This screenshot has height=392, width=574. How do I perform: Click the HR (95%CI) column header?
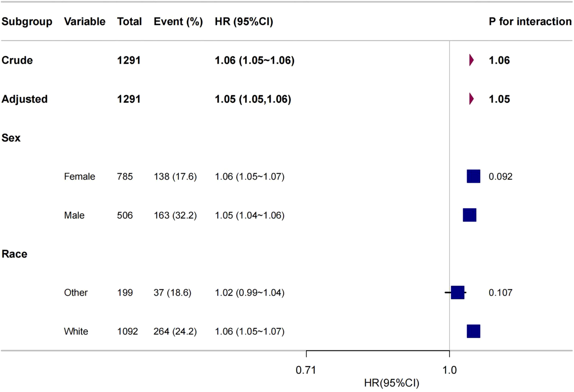coord(244,22)
